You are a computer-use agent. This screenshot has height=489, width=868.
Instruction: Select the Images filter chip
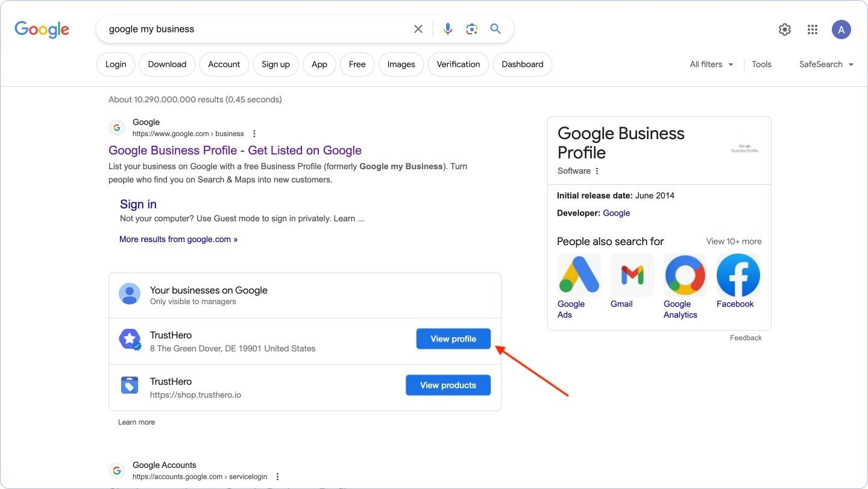pyautogui.click(x=401, y=64)
